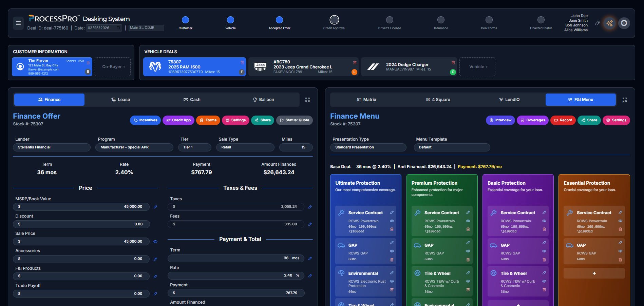Toggle visibility of Ultimate GAP
This screenshot has width=644, height=306.
coord(392,251)
